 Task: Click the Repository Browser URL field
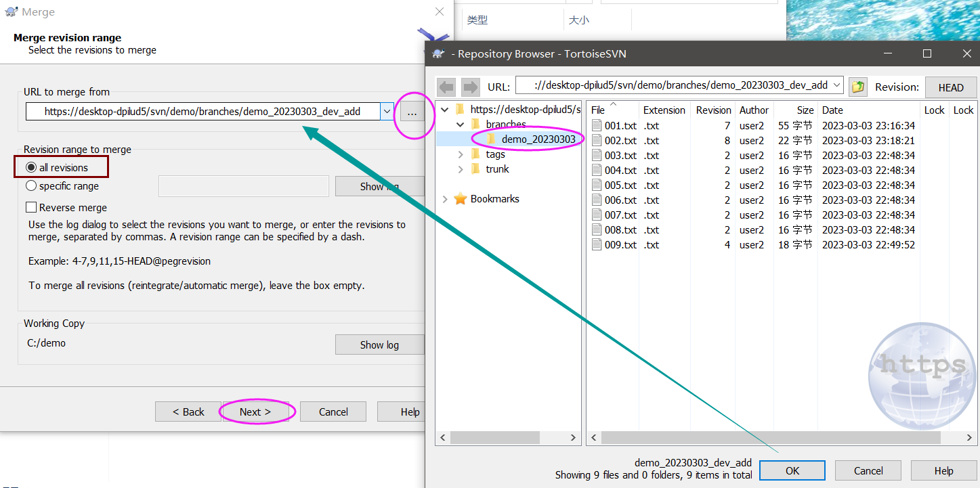tap(673, 85)
